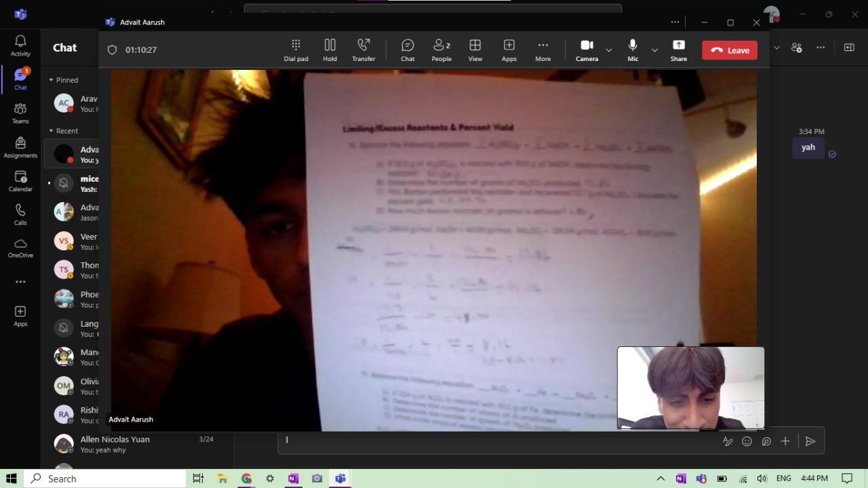Image resolution: width=868 pixels, height=488 pixels.
Task: Show the People participants list
Action: click(x=441, y=50)
